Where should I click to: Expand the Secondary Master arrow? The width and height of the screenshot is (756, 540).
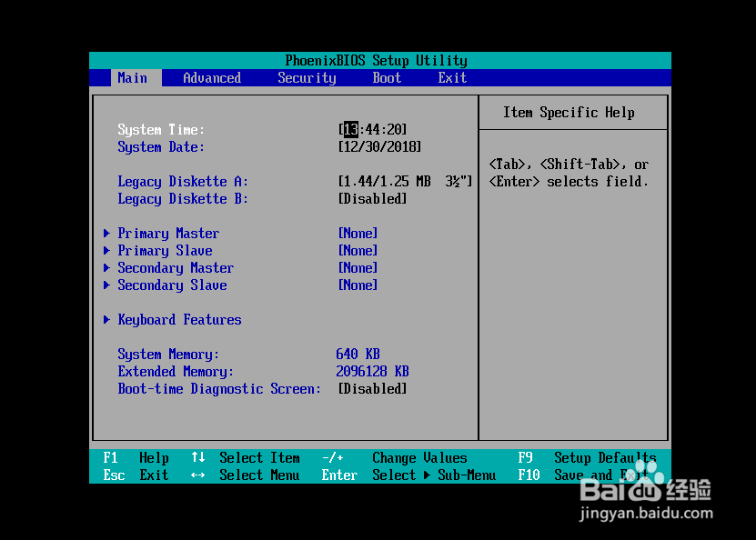coord(106,268)
